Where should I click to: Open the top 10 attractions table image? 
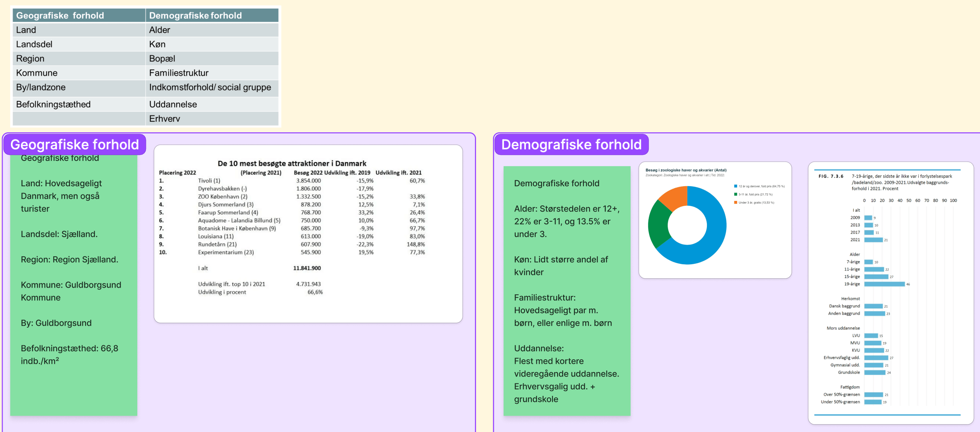click(x=308, y=233)
